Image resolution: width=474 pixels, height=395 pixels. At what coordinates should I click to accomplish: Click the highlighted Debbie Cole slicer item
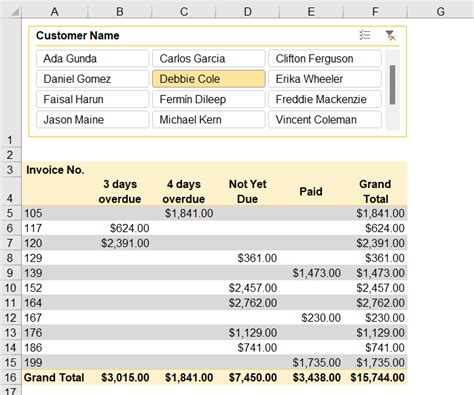[x=209, y=79]
